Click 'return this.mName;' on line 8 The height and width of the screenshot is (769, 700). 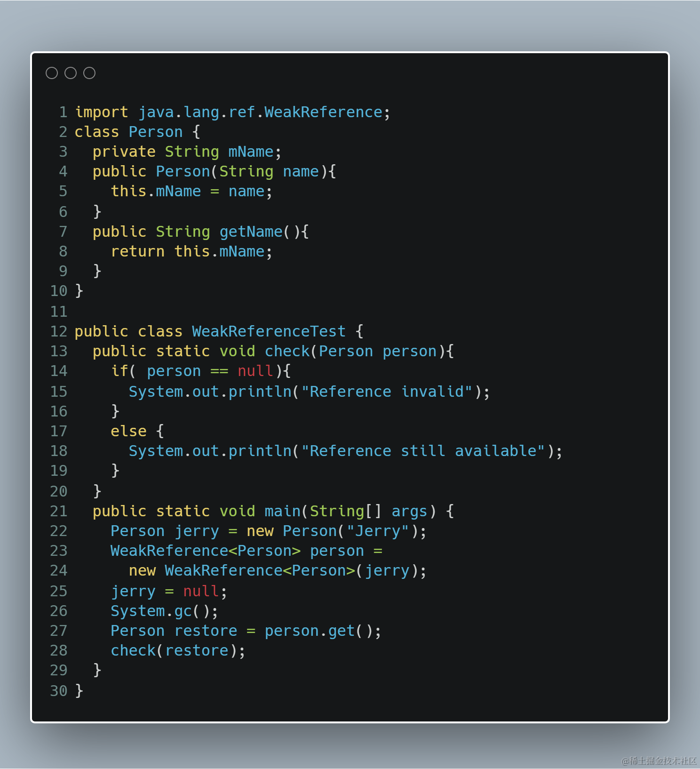pos(191,252)
